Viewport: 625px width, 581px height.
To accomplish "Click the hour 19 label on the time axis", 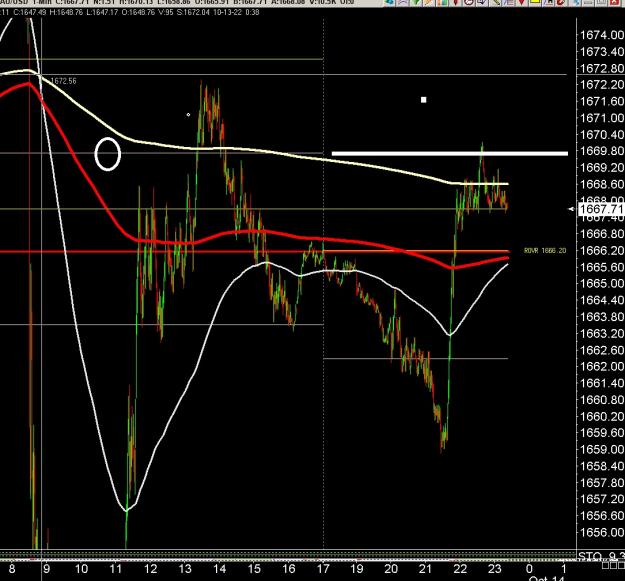I will [x=357, y=569].
